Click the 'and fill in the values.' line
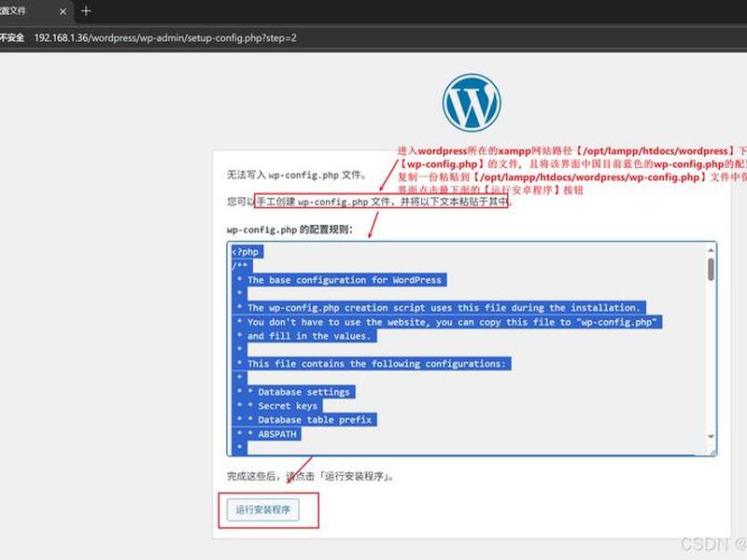The image size is (747, 560). [x=308, y=336]
